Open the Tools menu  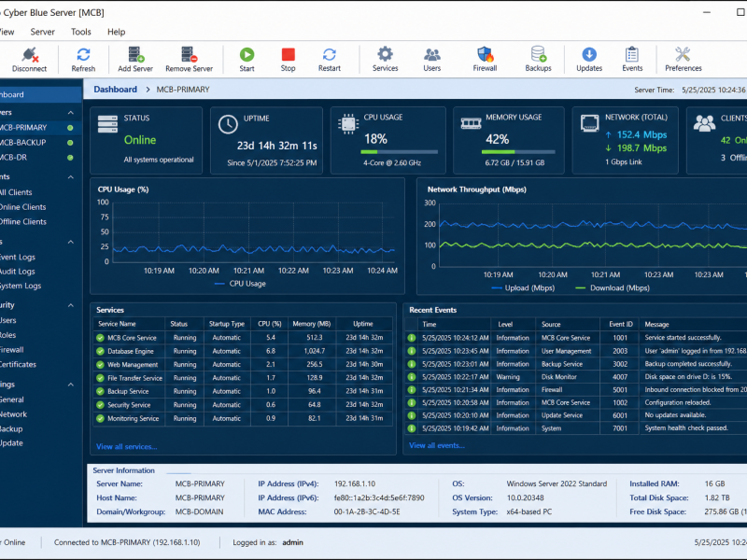click(x=81, y=32)
